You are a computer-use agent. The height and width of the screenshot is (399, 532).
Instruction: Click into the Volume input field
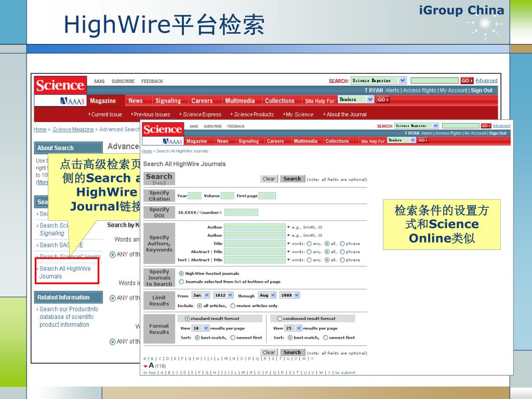pyautogui.click(x=228, y=196)
